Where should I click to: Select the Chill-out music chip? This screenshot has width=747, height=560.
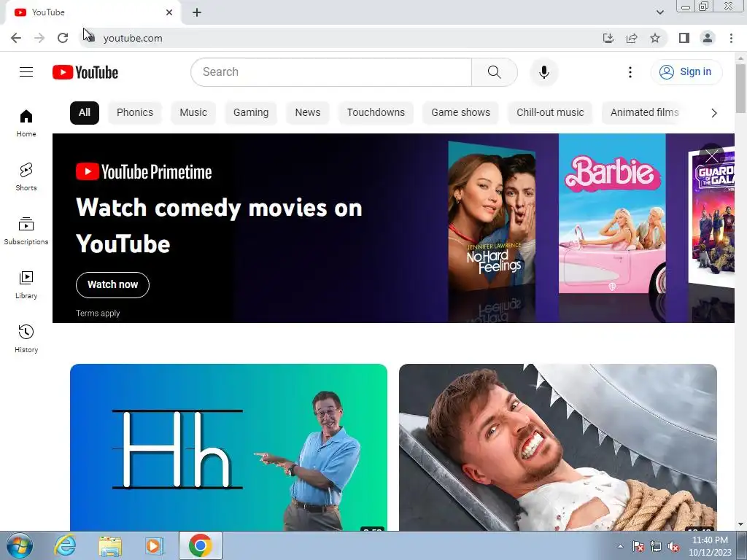(x=550, y=113)
